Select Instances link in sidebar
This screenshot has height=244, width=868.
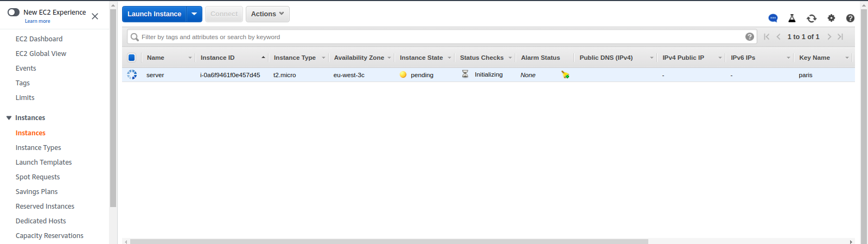click(30, 133)
